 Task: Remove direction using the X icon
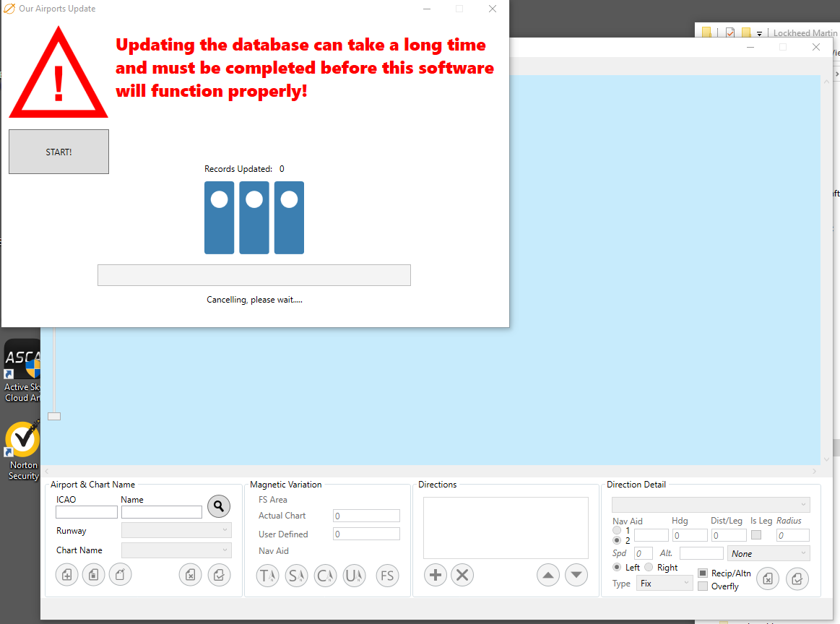(462, 576)
